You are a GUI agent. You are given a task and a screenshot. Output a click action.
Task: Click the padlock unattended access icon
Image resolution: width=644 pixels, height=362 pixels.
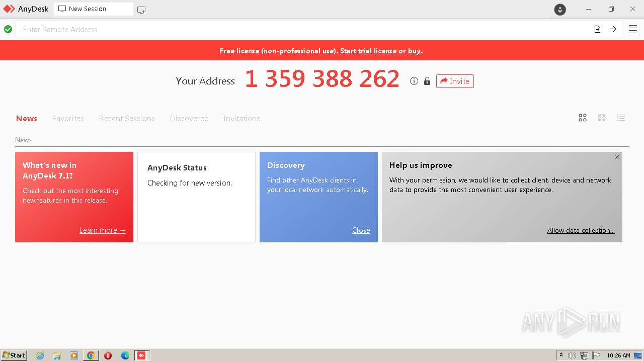point(427,81)
